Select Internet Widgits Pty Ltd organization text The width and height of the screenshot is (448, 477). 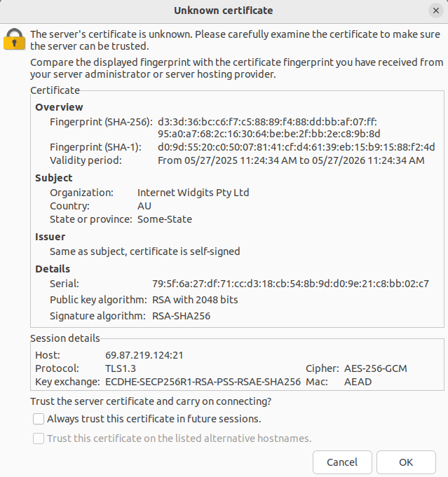193,193
